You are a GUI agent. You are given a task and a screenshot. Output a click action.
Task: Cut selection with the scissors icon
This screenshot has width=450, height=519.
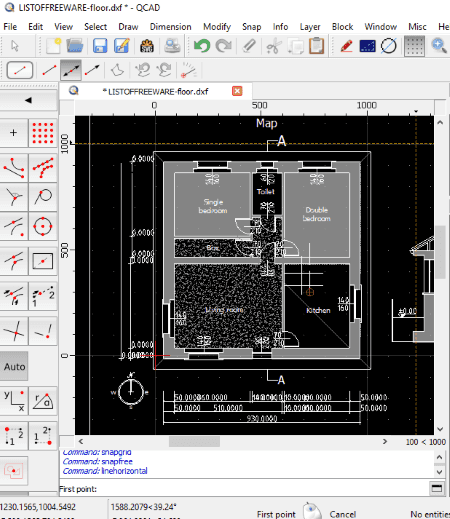click(274, 46)
